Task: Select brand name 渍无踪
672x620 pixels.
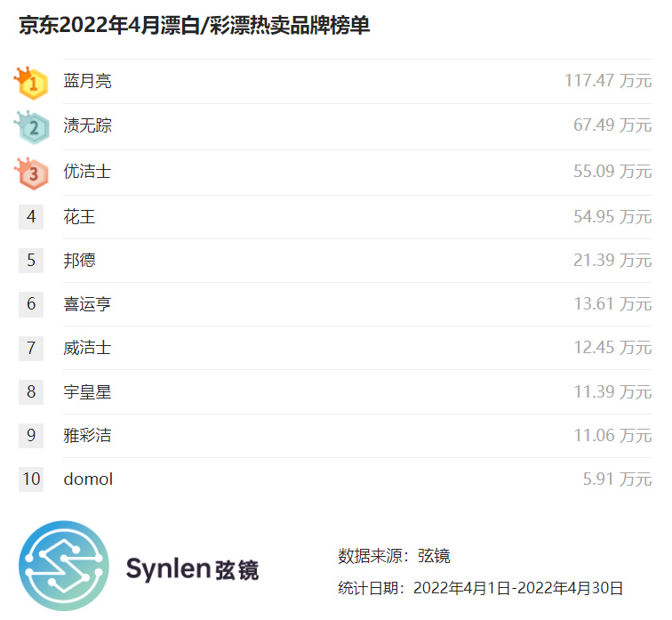Action: pyautogui.click(x=87, y=125)
